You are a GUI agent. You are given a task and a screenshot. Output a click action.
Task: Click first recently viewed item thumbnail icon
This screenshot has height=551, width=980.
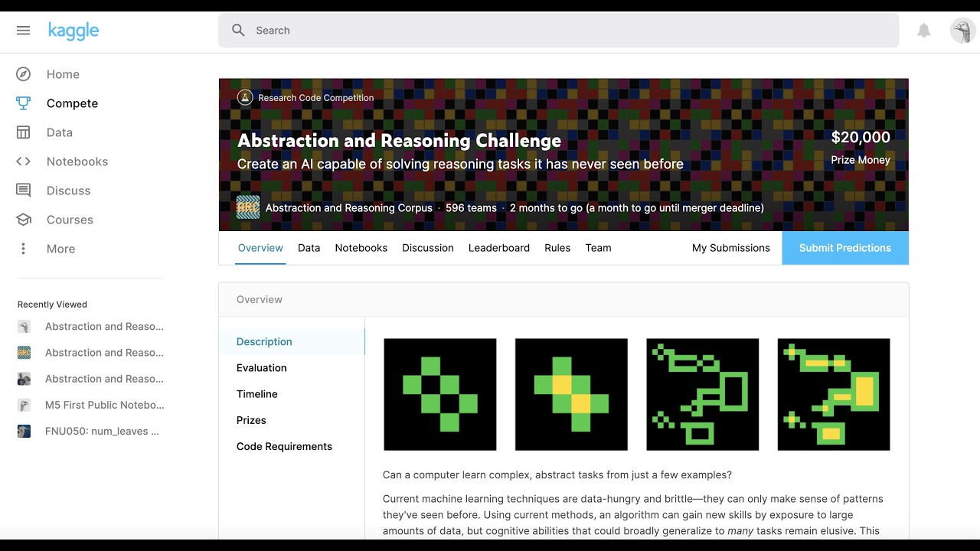pyautogui.click(x=24, y=327)
